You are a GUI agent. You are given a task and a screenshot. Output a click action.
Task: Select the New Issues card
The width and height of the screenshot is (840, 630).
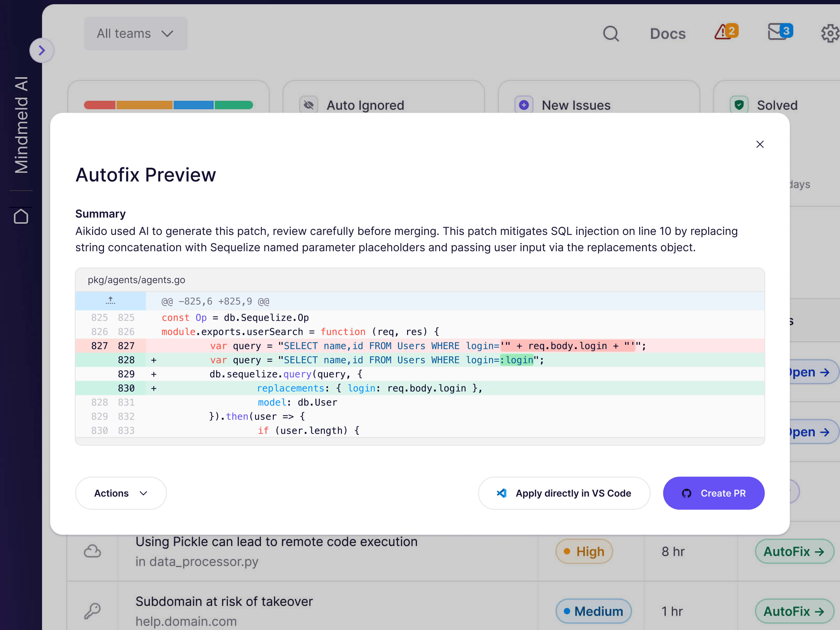pyautogui.click(x=576, y=105)
